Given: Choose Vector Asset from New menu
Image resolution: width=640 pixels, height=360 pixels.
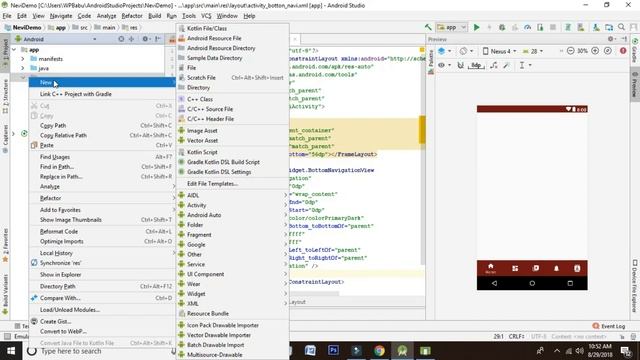Looking at the screenshot, I should pyautogui.click(x=233, y=140).
